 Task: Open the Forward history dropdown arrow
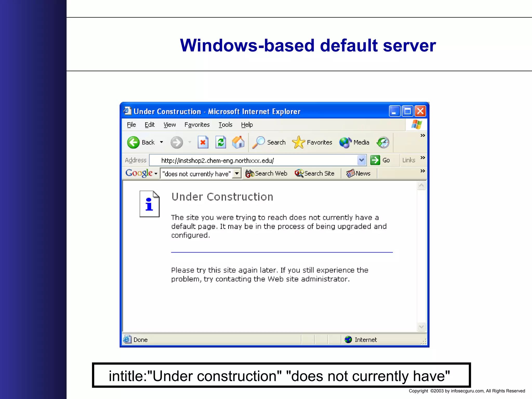[190, 142]
